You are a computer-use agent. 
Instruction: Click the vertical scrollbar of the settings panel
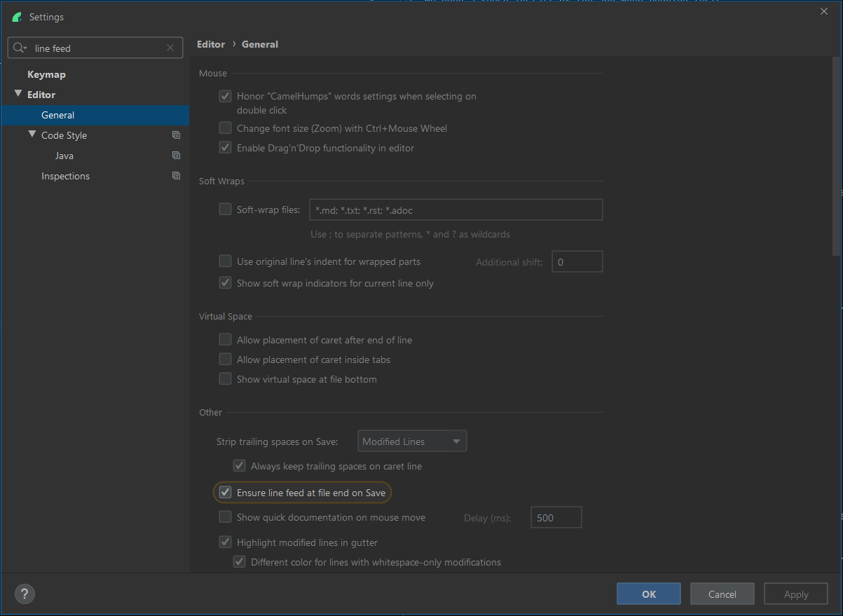(x=836, y=156)
